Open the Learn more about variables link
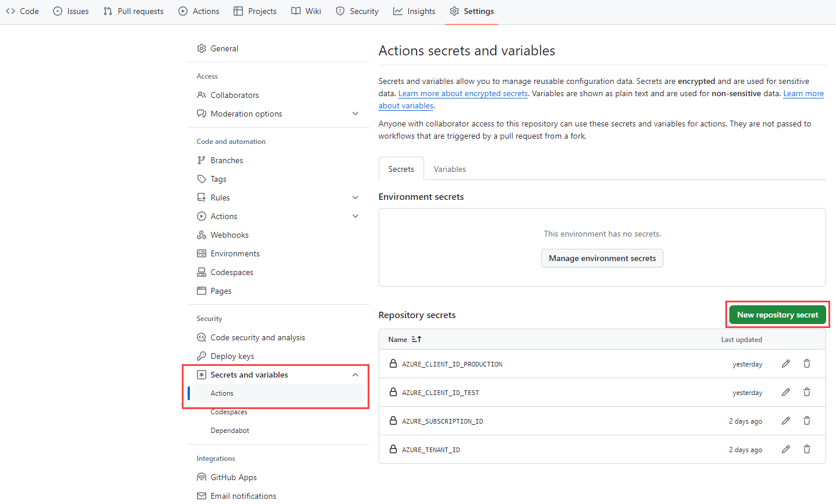The height and width of the screenshot is (504, 836). [803, 93]
